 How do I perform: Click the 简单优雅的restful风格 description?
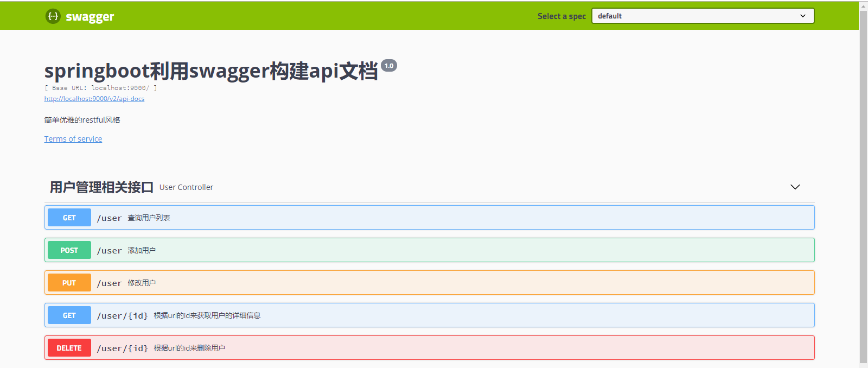[x=82, y=120]
